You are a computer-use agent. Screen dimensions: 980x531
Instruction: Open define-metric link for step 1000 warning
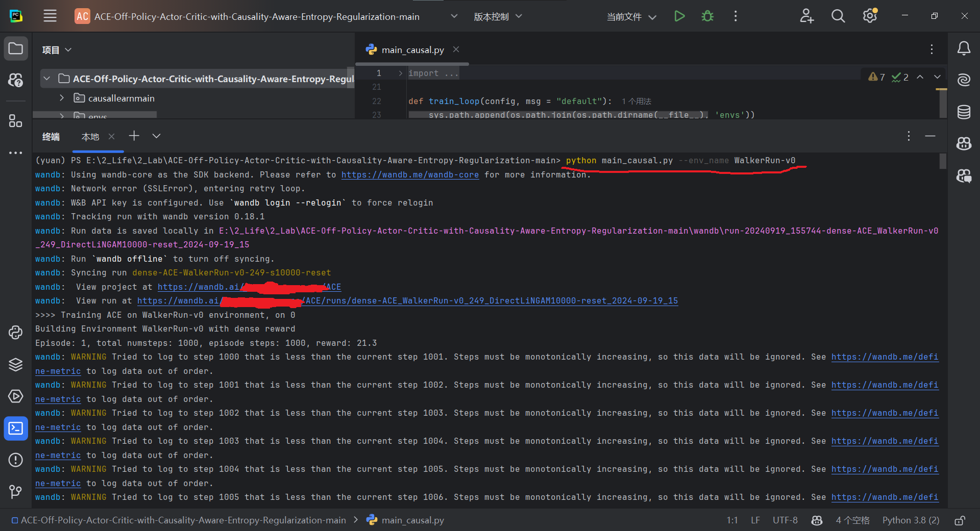point(885,357)
